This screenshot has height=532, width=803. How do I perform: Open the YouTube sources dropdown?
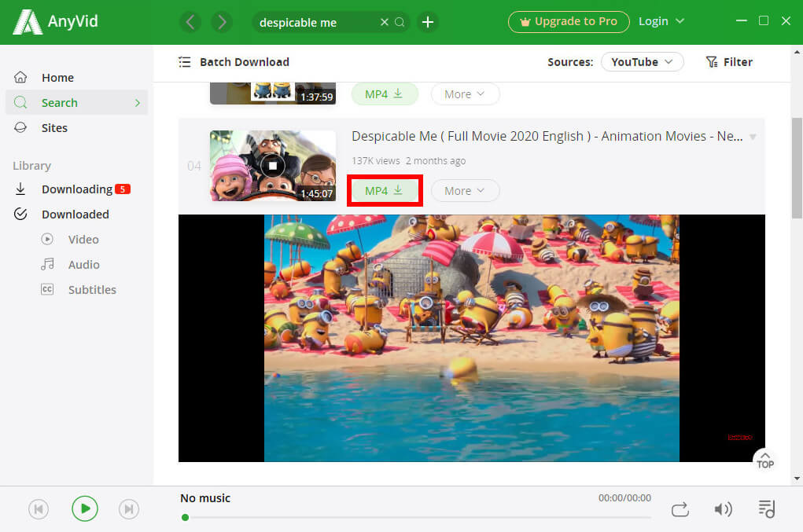643,62
